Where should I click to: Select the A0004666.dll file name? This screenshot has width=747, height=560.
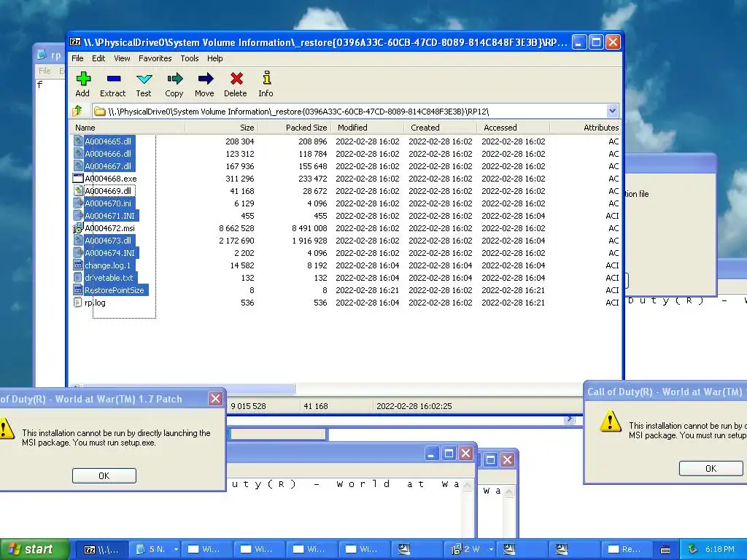point(108,154)
